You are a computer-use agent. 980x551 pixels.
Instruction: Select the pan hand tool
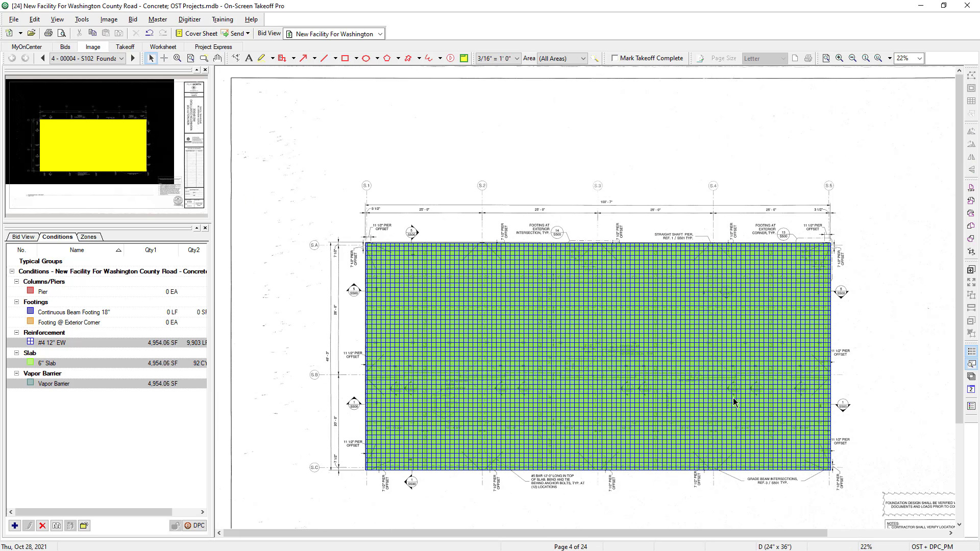tap(217, 58)
